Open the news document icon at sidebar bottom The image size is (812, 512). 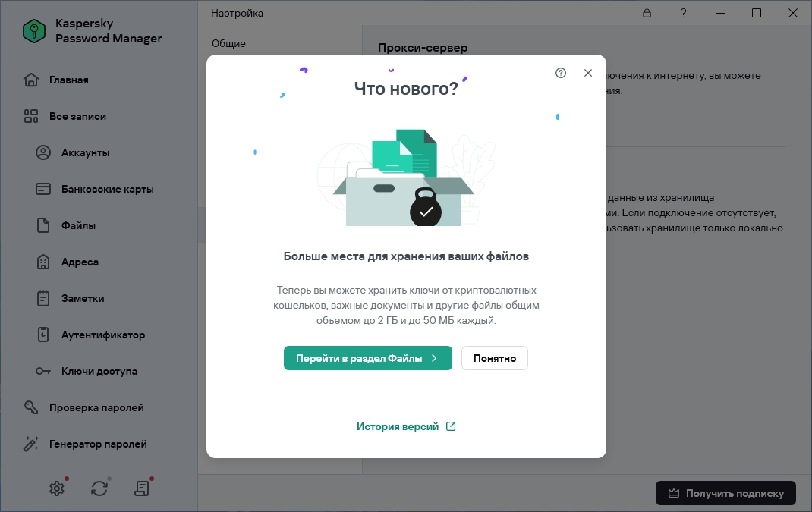(x=142, y=488)
